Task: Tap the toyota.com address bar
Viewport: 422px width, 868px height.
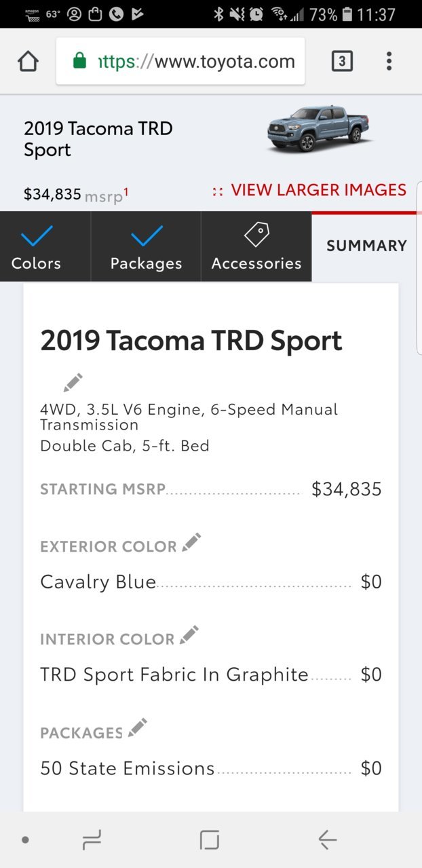Action: (x=180, y=62)
